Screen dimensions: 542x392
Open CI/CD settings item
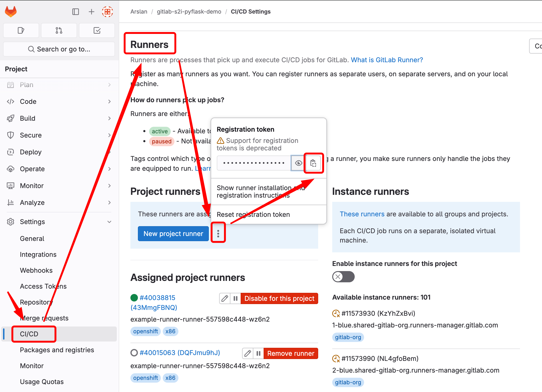click(x=59, y=334)
